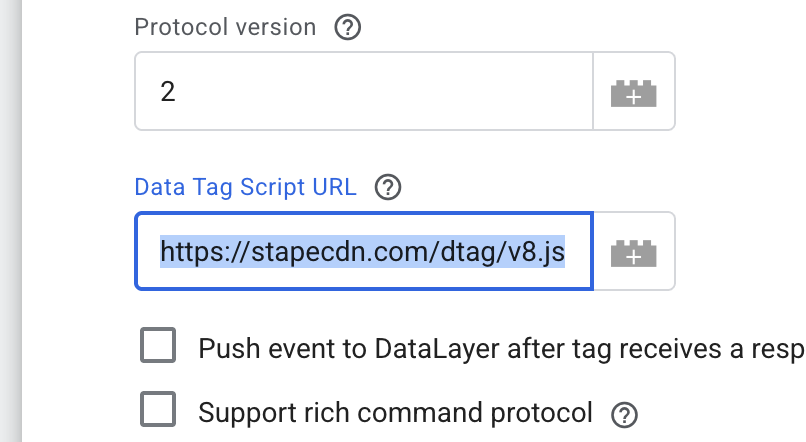
Task: Open variable picker for Data Tag Script URL
Action: click(x=634, y=251)
